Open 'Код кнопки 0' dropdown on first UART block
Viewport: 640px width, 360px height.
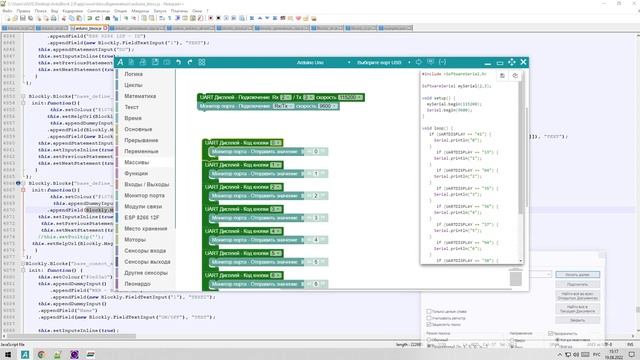[x=276, y=143]
